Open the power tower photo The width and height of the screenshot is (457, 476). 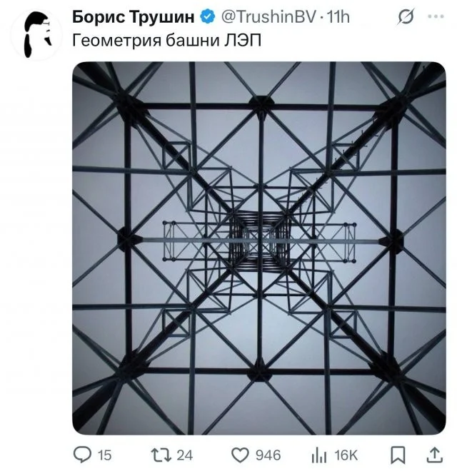click(x=258, y=248)
